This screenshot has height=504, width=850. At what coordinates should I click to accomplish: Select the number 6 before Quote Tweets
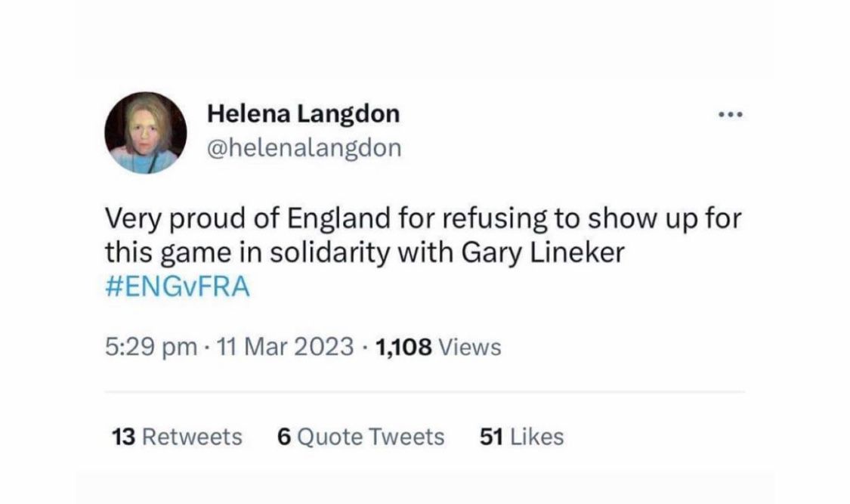pos(284,437)
